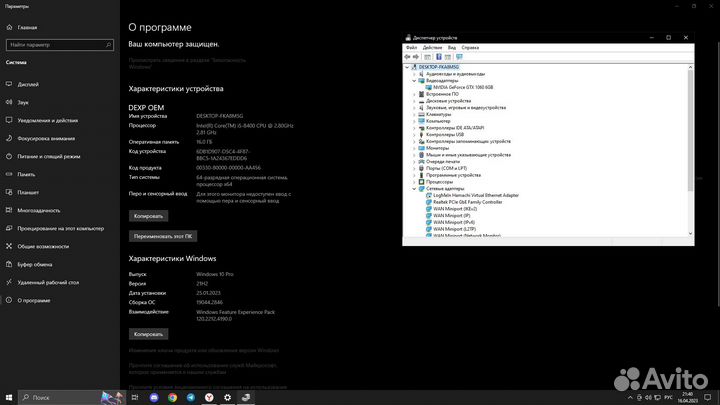Screen dimensions: 720x405
Task: Click Back arrow in Device Manager toolbar
Action: tap(407, 57)
